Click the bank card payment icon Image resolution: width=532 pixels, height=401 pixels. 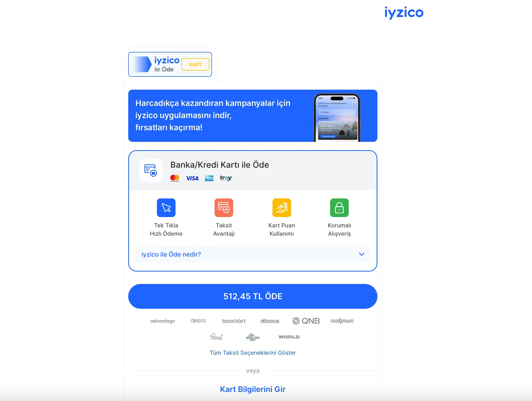(x=151, y=170)
